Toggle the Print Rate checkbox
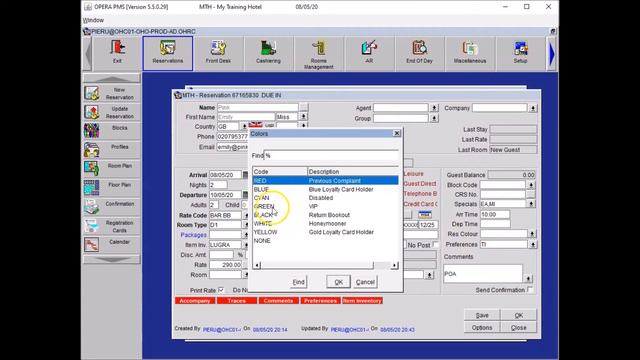This screenshot has width=640, height=360. (221, 290)
